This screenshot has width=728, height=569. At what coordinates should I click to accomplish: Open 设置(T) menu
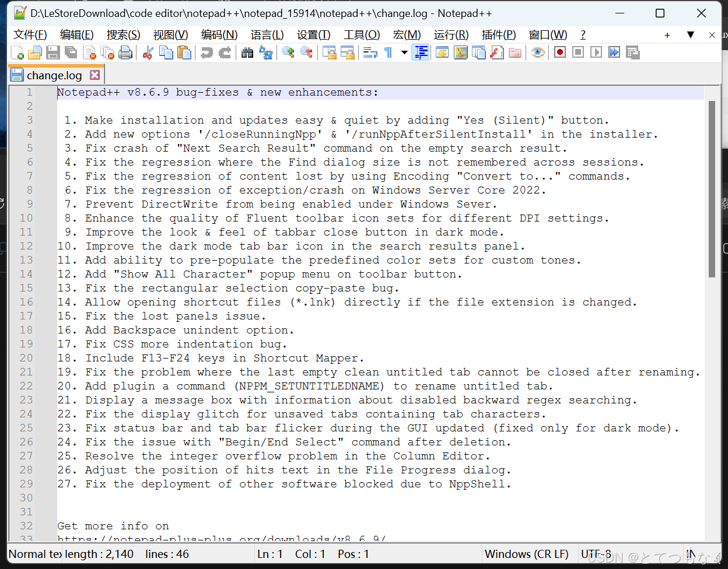tap(314, 35)
